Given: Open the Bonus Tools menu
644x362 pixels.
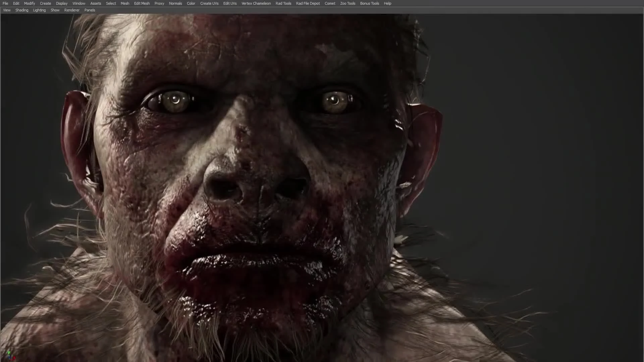Looking at the screenshot, I should (369, 3).
